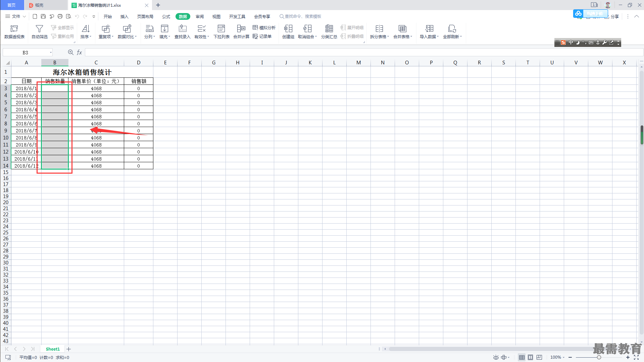Switch to page layout view in status bar
644x362 pixels.
point(530,357)
